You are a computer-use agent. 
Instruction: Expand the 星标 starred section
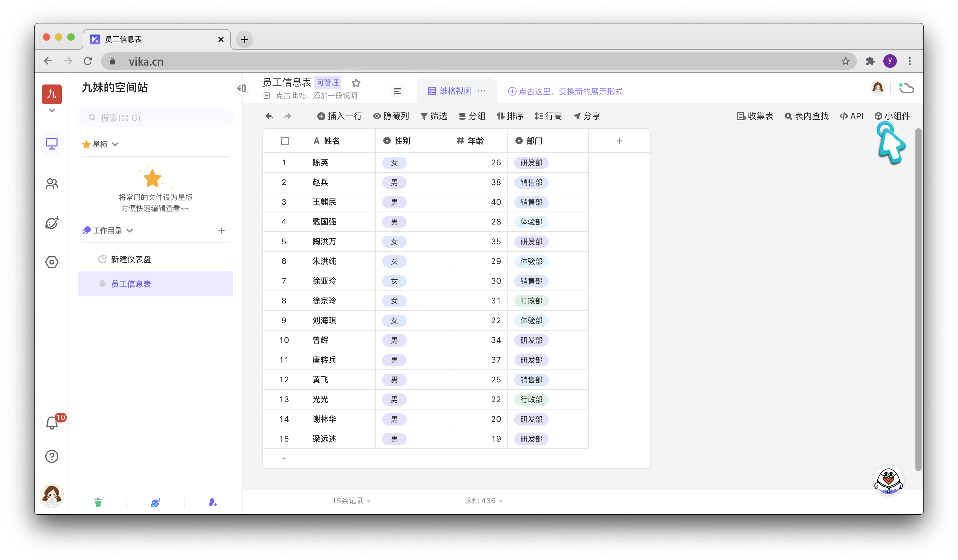[115, 144]
